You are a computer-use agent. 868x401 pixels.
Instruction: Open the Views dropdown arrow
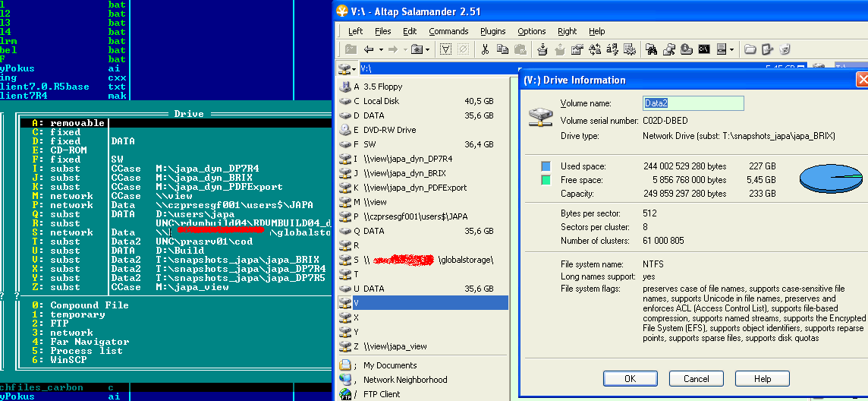731,49
